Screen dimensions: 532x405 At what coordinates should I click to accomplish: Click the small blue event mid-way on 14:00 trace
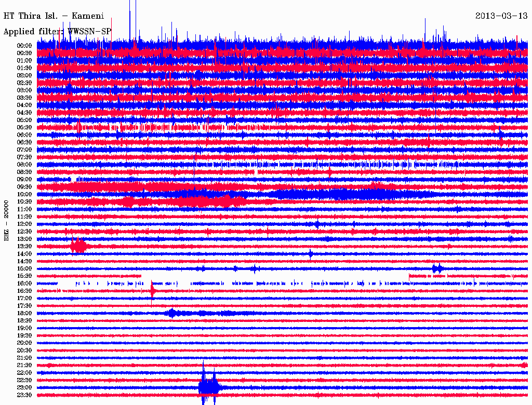311,254
